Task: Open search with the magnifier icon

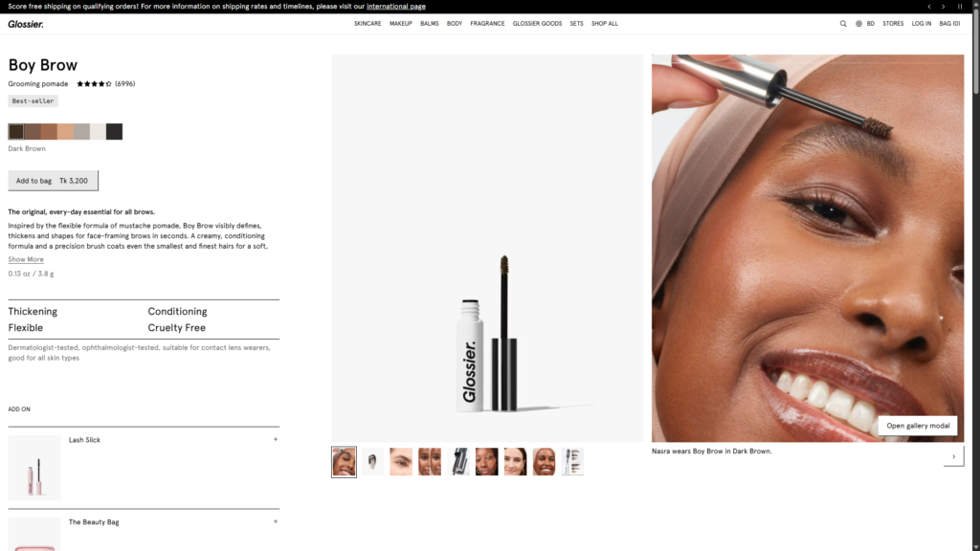Action: point(843,24)
